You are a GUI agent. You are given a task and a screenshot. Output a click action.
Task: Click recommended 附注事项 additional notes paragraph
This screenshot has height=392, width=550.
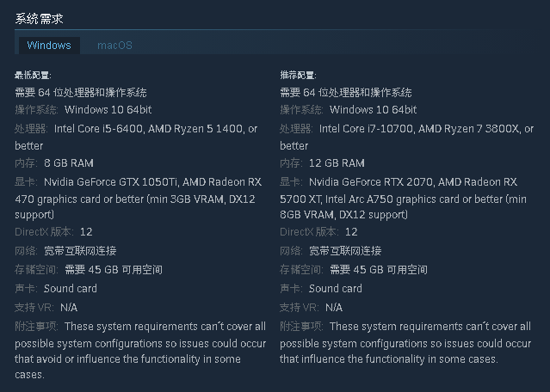405,343
